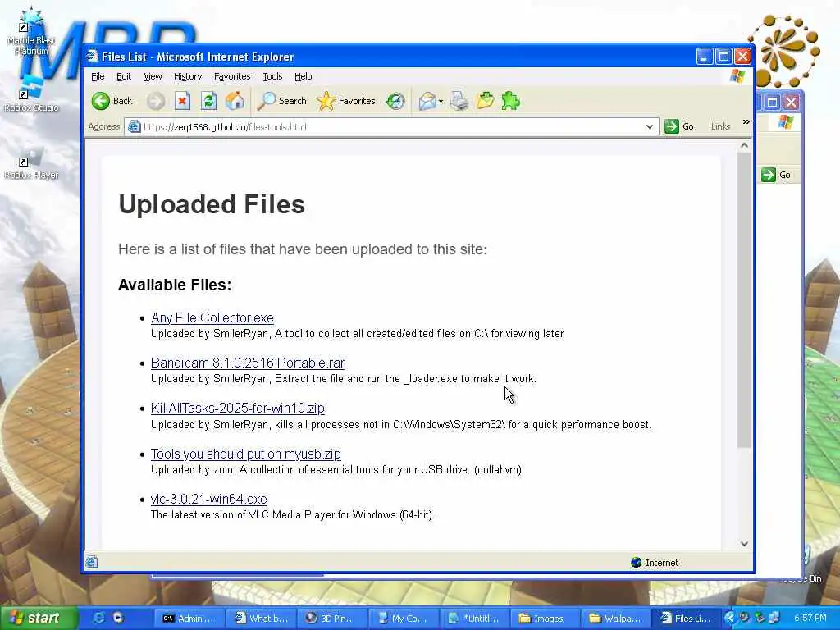The height and width of the screenshot is (630, 840).
Task: Click the Internet zone status icon
Action: tap(636, 563)
